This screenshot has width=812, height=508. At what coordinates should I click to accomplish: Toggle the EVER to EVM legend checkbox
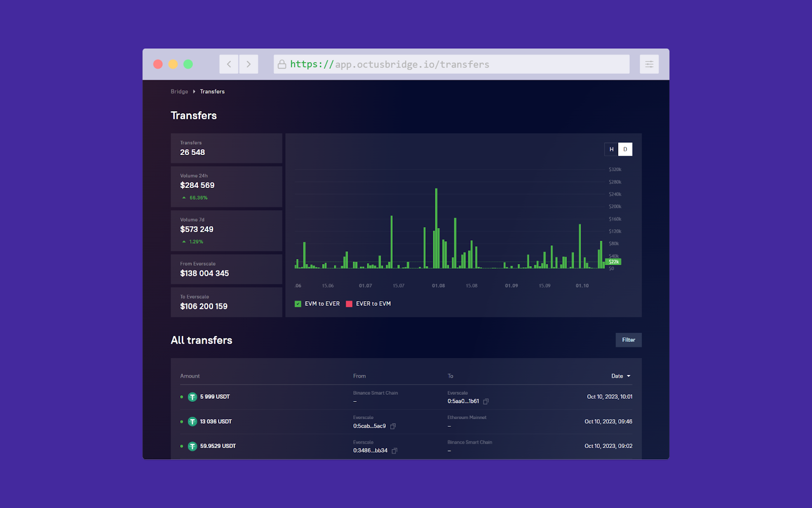(349, 304)
